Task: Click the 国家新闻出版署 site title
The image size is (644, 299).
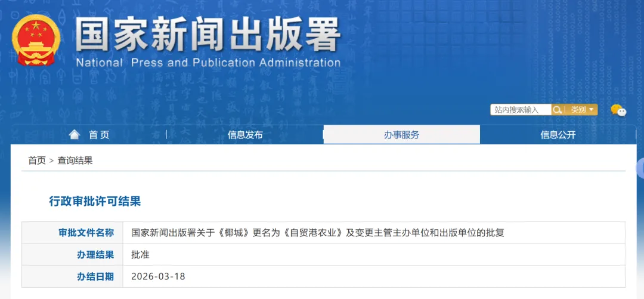Action: (x=208, y=35)
